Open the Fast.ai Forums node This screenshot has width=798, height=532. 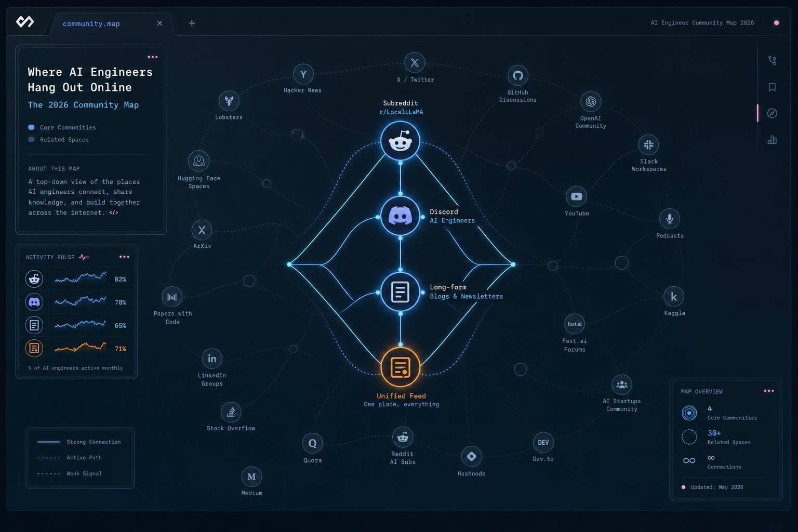575,324
